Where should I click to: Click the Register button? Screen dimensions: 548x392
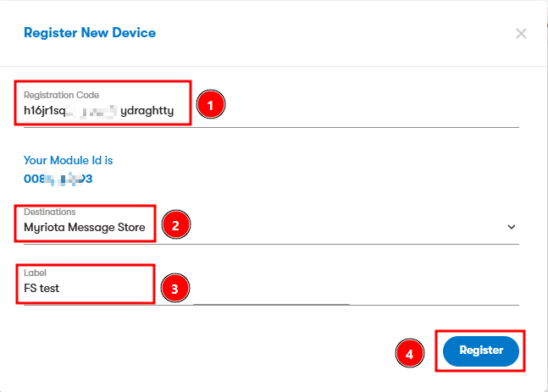click(x=481, y=351)
